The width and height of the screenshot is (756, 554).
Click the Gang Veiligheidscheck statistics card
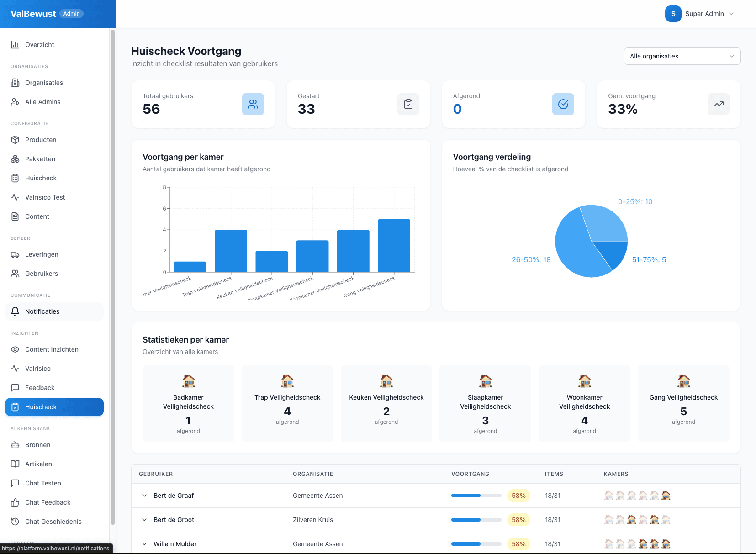pyautogui.click(x=683, y=404)
